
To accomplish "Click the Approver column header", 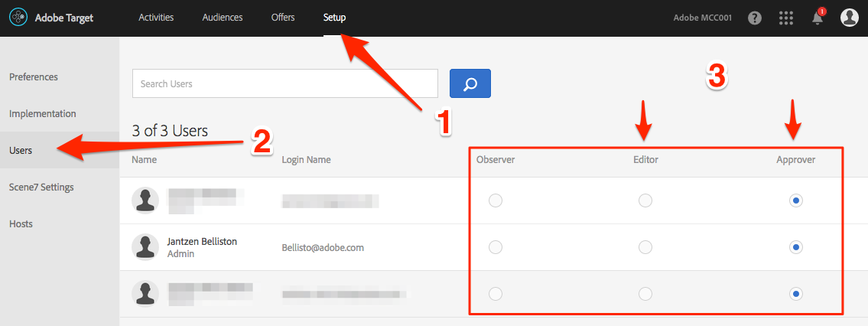I will (x=795, y=160).
